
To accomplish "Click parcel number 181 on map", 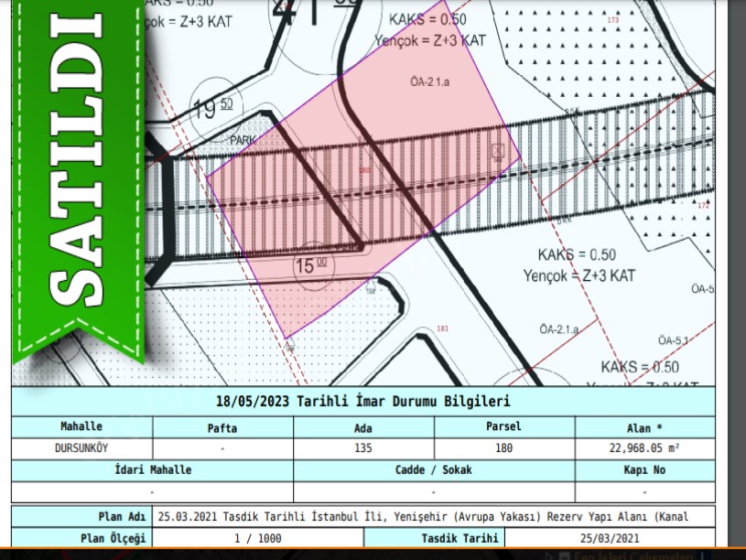I will coord(443,328).
